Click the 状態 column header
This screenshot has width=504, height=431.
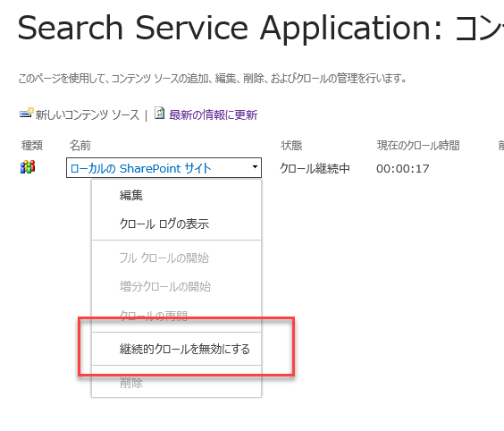[x=291, y=146]
